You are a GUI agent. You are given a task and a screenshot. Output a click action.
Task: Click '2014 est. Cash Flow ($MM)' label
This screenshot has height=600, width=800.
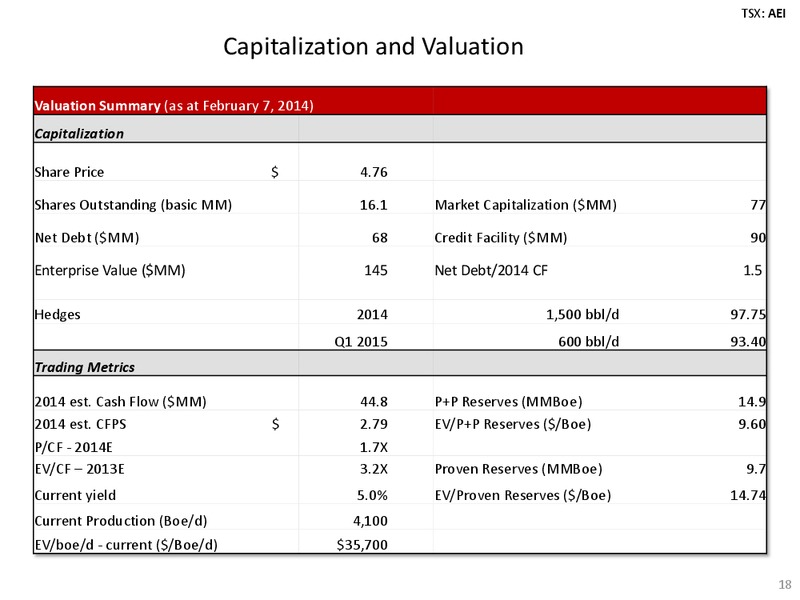coord(120,402)
